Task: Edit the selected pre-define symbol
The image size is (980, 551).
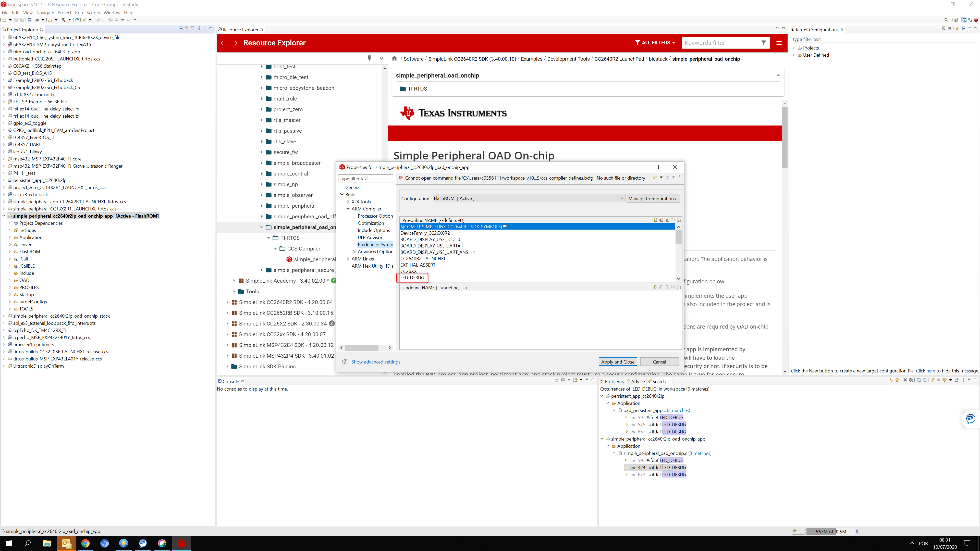Action: tap(667, 220)
